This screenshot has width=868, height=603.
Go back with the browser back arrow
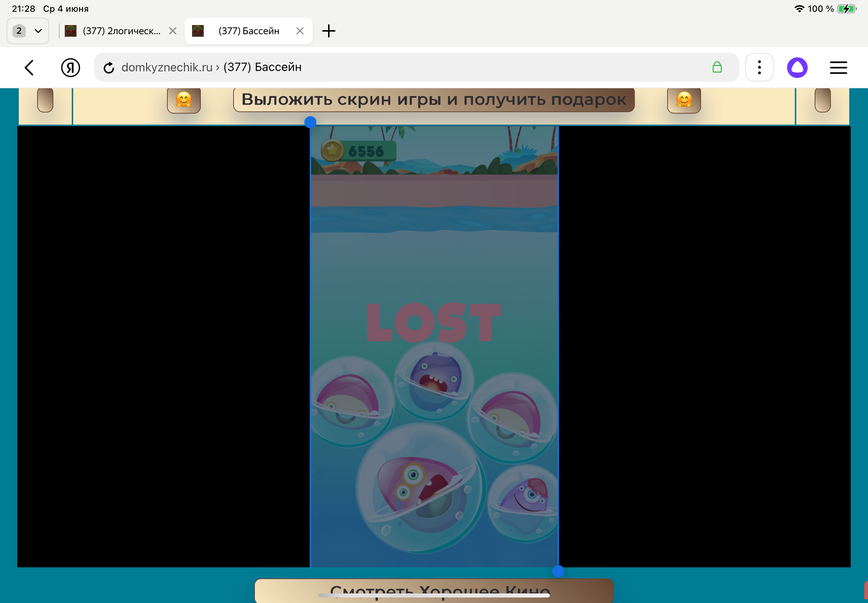coord(29,68)
